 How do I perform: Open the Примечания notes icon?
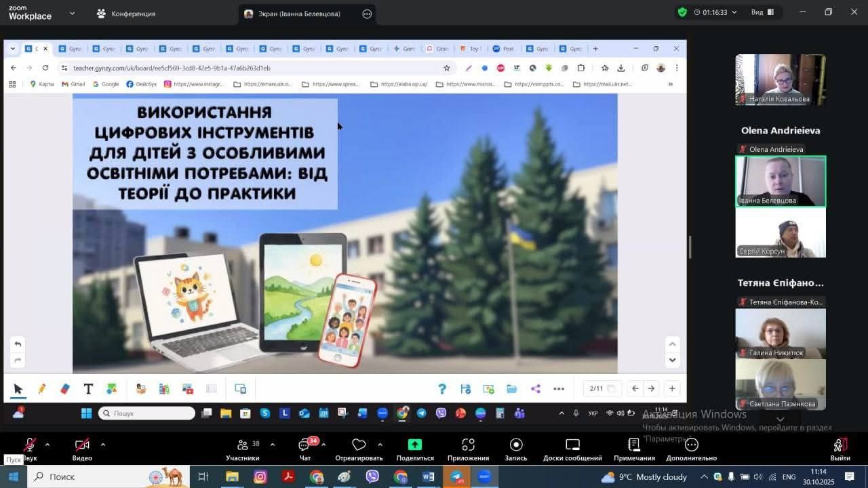pos(634,445)
